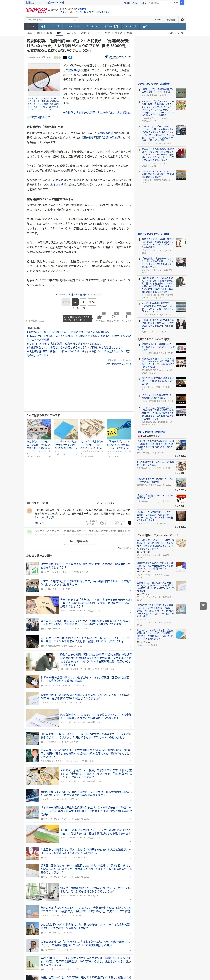Select エンタメ category

71,33
